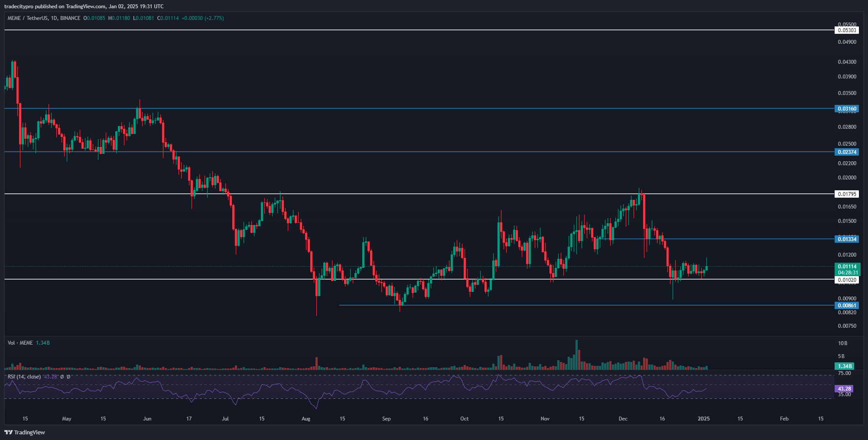Click the '0.02500' price scale tick
Viewport: 868px width, 440px height.
coord(847,144)
